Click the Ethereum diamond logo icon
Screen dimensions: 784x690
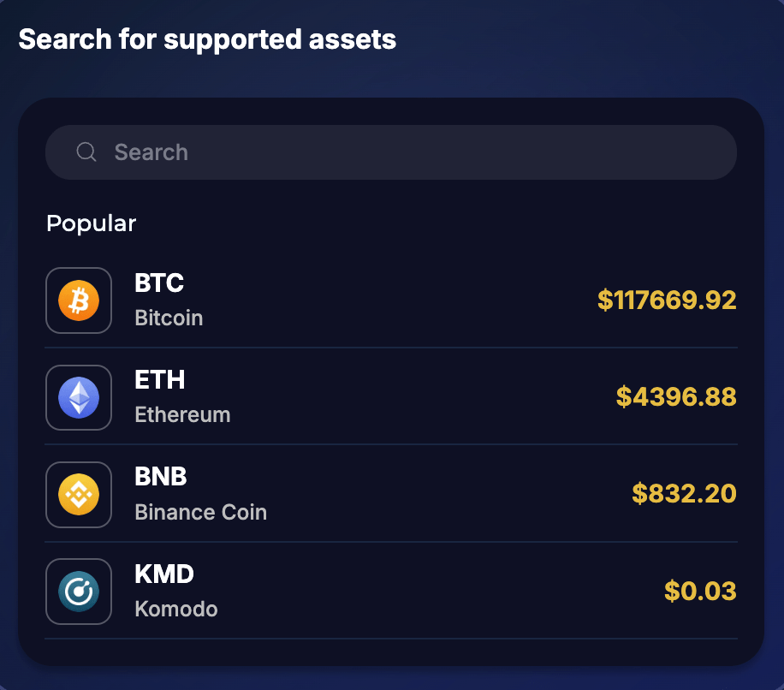click(79, 397)
